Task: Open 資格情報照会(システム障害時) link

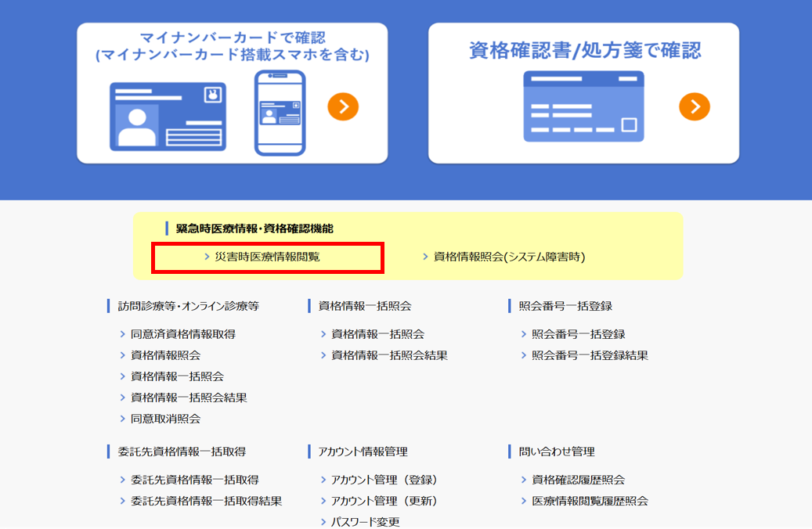Action: (x=509, y=257)
